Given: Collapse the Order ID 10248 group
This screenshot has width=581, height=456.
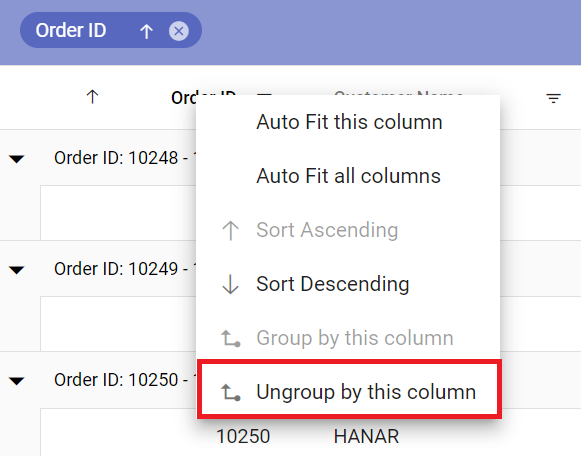Looking at the screenshot, I should [17, 159].
